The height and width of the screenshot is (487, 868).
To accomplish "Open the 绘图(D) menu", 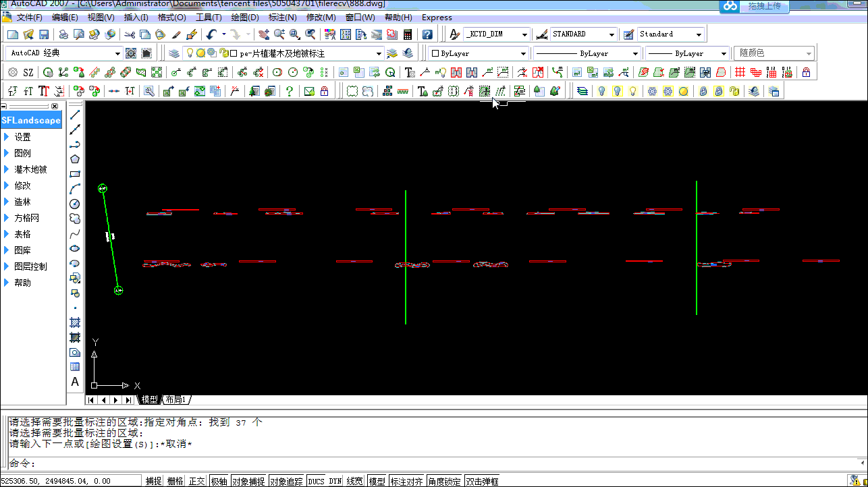I will [245, 18].
